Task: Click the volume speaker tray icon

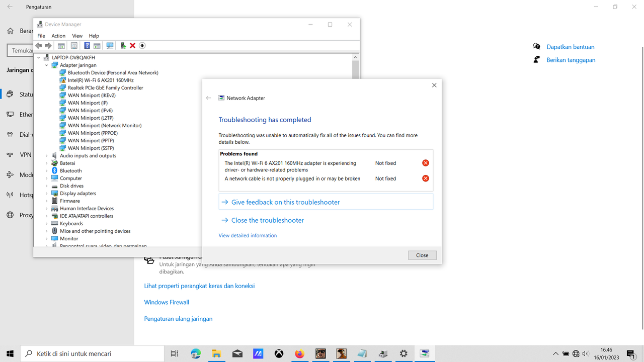Action: tap(586, 353)
